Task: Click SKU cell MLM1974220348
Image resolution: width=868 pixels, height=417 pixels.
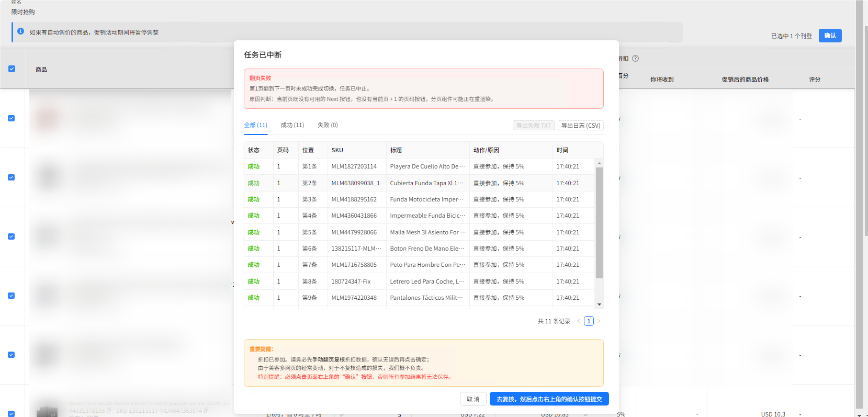Action: [354, 298]
